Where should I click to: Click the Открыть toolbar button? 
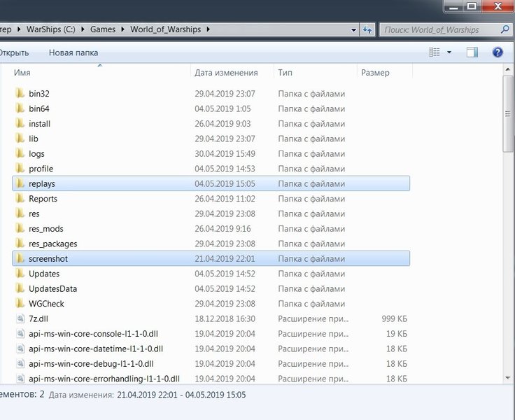point(14,52)
